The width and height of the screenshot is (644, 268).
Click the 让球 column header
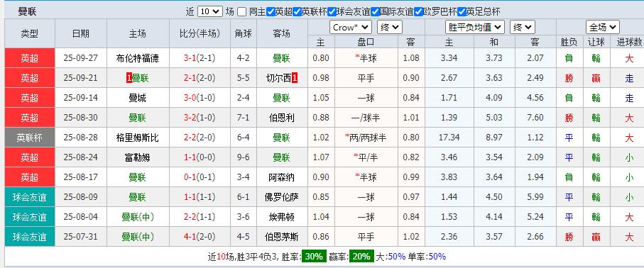[x=596, y=42]
